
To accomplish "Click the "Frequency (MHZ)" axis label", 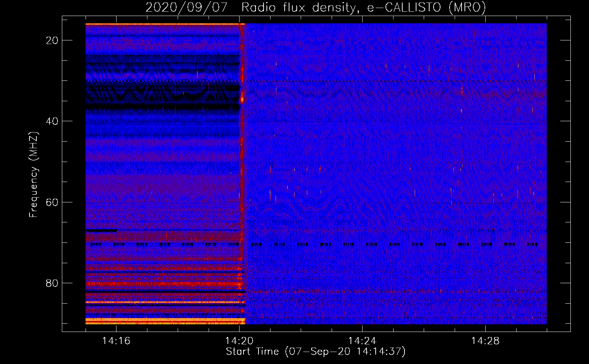I will pyautogui.click(x=33, y=175).
